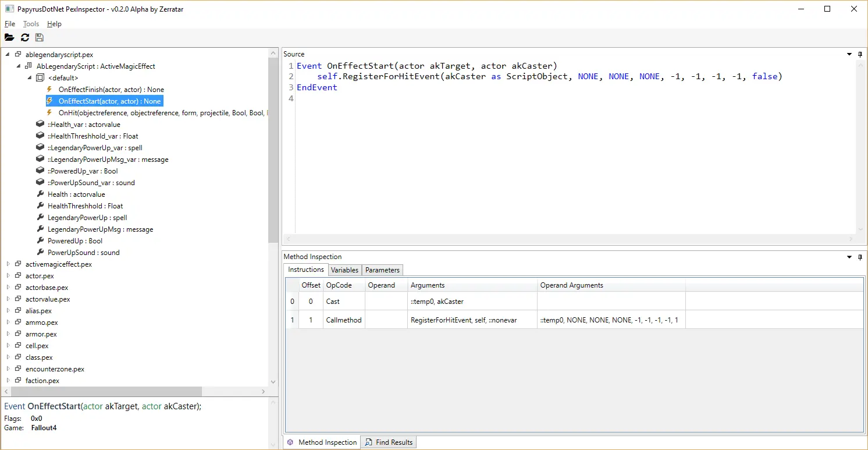Collapse the <default> state node
Screen dimensions: 868x450
pos(30,78)
